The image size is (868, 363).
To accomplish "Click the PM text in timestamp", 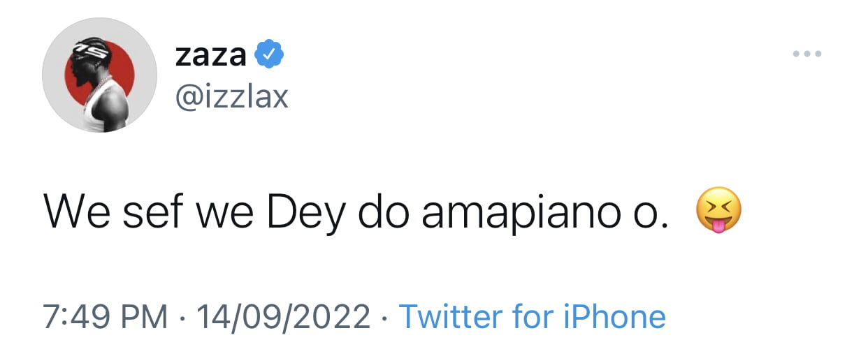I will 145,317.
